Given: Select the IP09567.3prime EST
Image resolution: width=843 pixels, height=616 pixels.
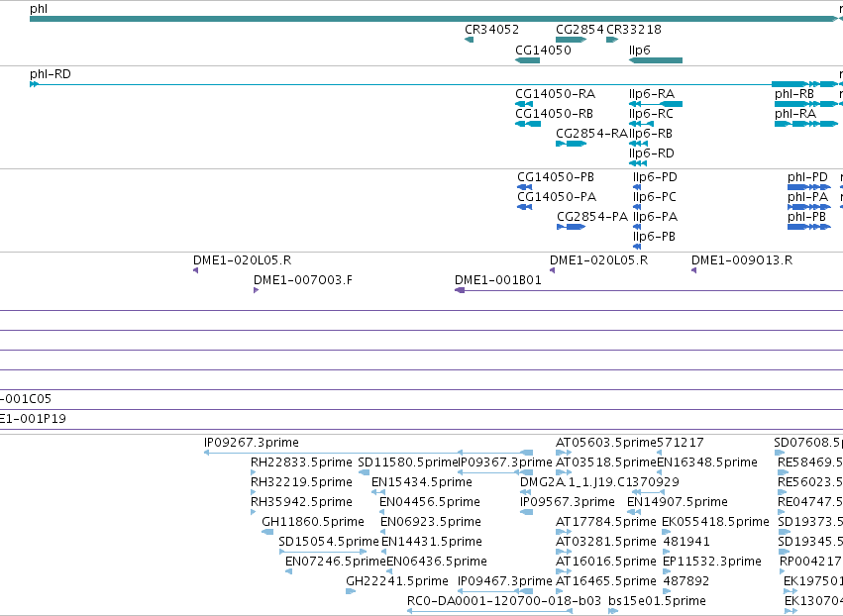Looking at the screenshot, I should pyautogui.click(x=526, y=512).
